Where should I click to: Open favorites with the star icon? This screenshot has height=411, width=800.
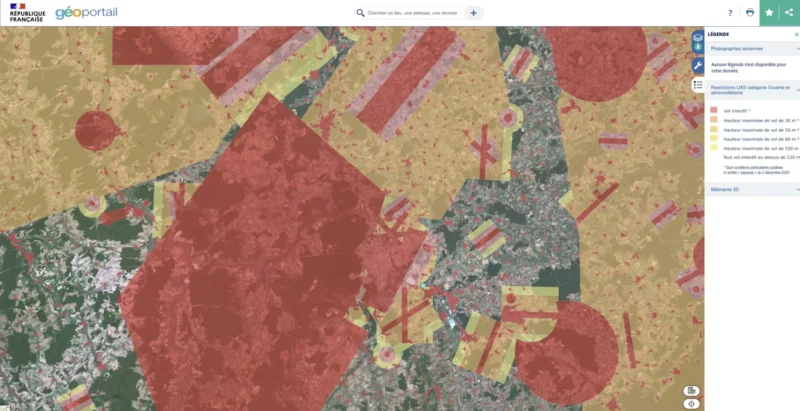coord(769,13)
